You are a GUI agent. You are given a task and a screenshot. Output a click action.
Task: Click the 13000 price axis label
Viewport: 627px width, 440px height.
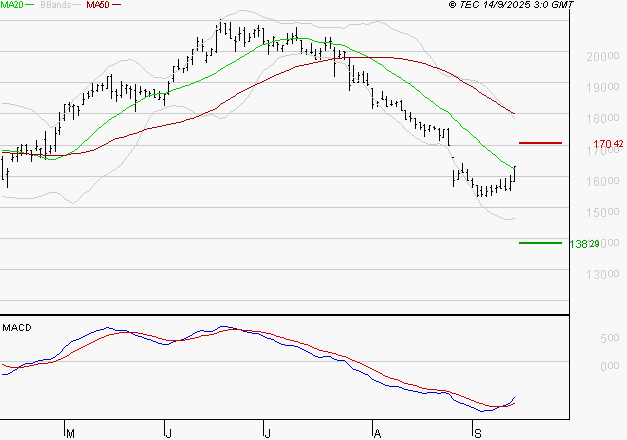[603, 274]
